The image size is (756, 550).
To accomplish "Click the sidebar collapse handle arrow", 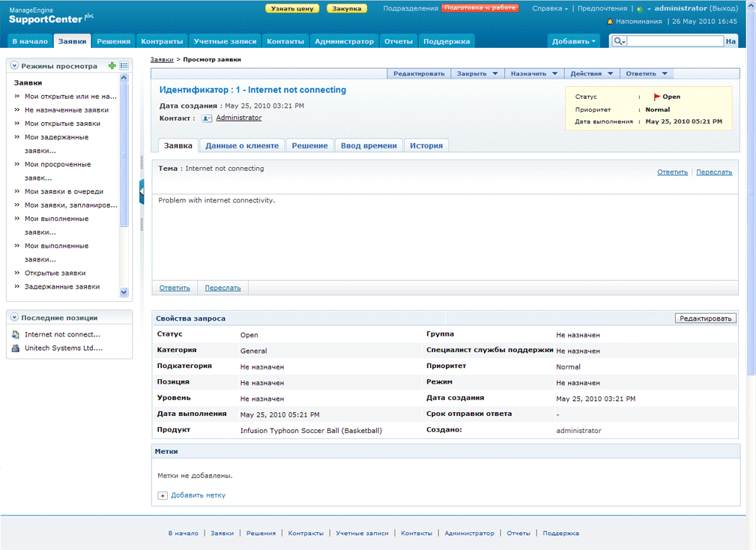I will pos(142,192).
